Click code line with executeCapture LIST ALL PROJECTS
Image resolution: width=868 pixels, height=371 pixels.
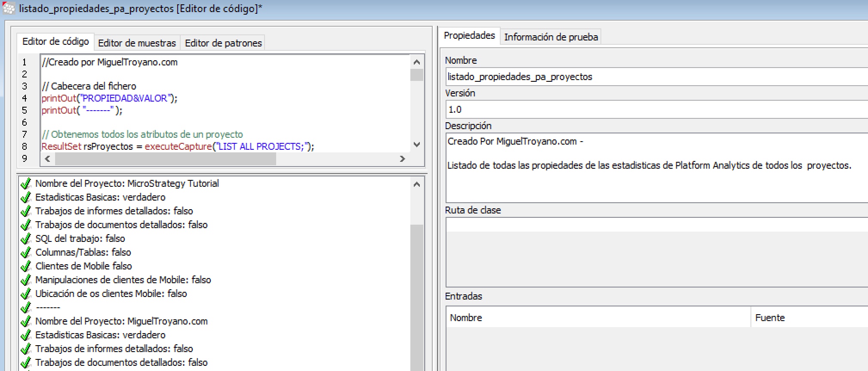coord(178,146)
